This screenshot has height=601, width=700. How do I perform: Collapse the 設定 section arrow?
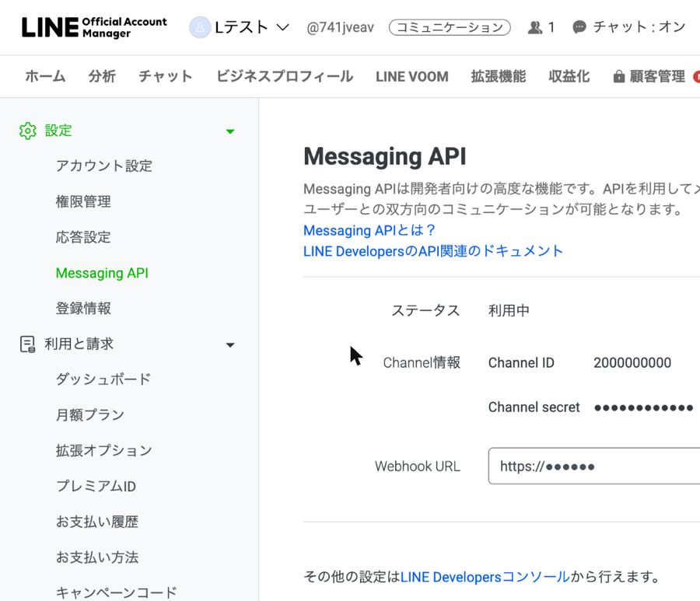230,131
